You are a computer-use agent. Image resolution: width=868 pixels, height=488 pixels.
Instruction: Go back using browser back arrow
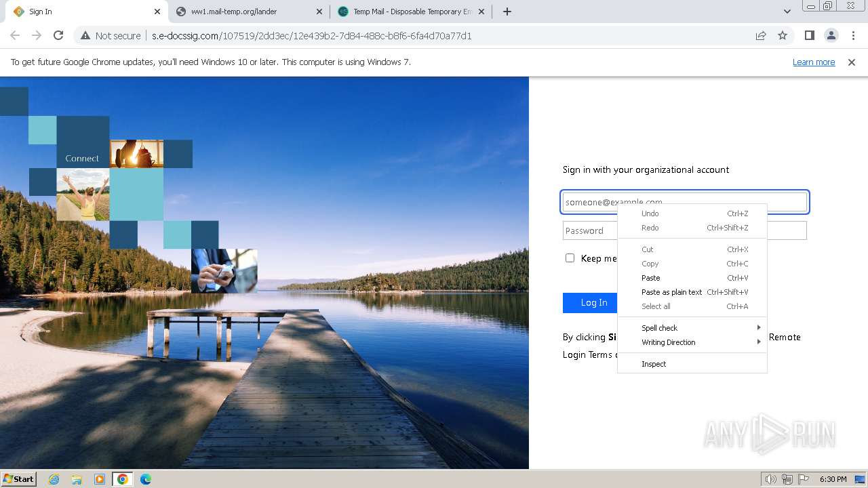pyautogui.click(x=15, y=35)
